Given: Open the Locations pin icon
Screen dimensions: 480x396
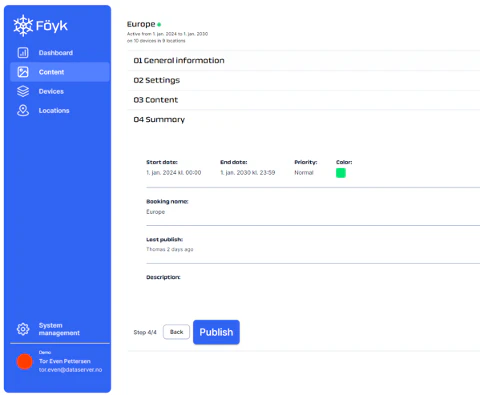Looking at the screenshot, I should coord(23,110).
